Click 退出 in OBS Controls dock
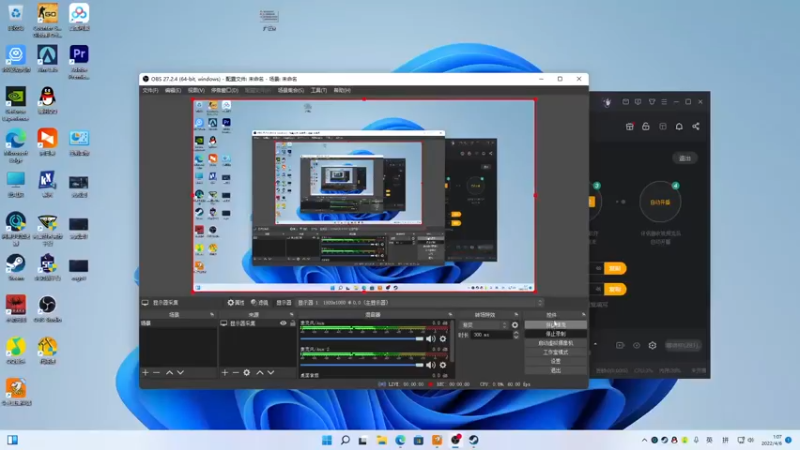Screen dimensions: 800x450 556,370
